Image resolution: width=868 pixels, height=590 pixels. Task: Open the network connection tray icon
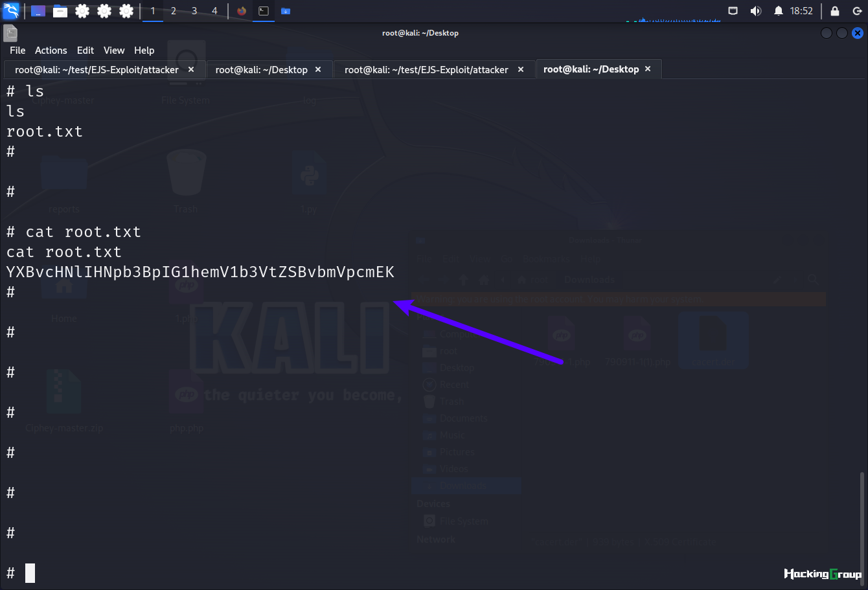[733, 11]
